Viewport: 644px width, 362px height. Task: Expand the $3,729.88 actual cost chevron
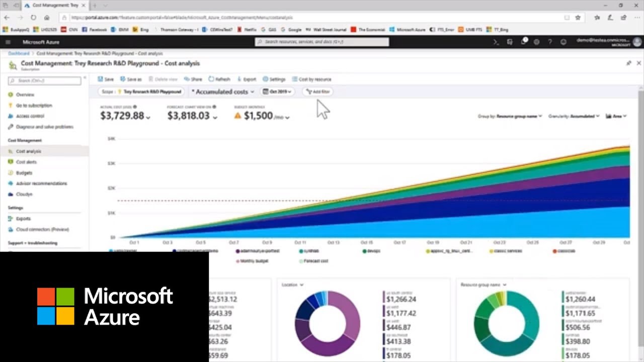(148, 117)
